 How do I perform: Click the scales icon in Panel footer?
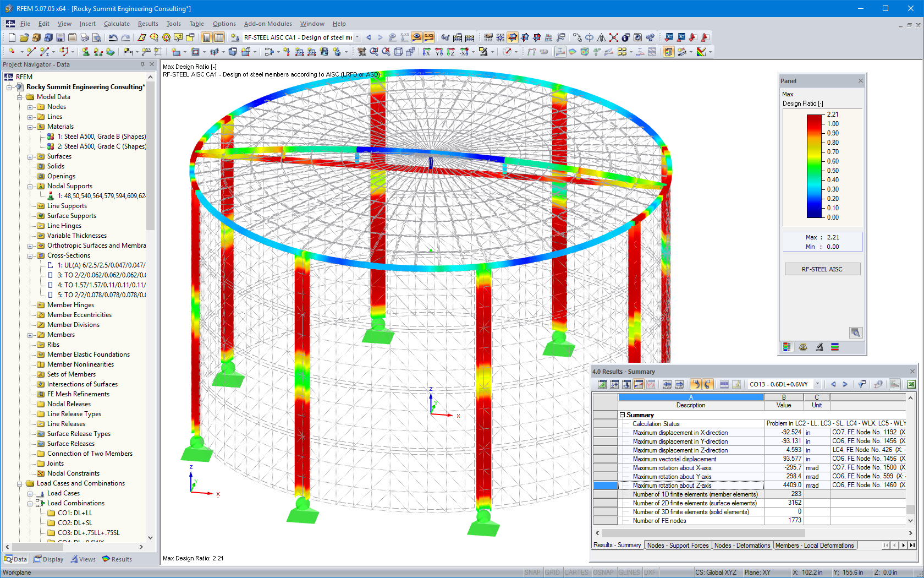click(x=803, y=347)
